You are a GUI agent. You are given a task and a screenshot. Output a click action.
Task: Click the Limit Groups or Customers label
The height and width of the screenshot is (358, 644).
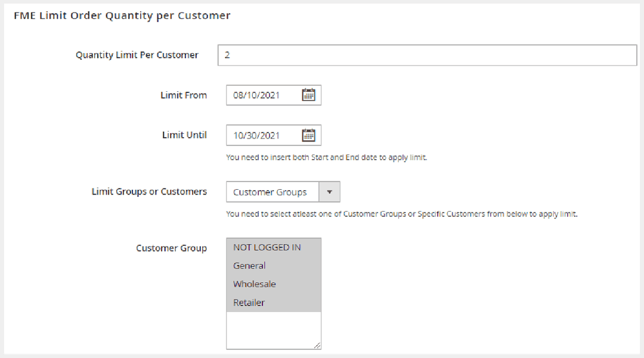tap(149, 192)
